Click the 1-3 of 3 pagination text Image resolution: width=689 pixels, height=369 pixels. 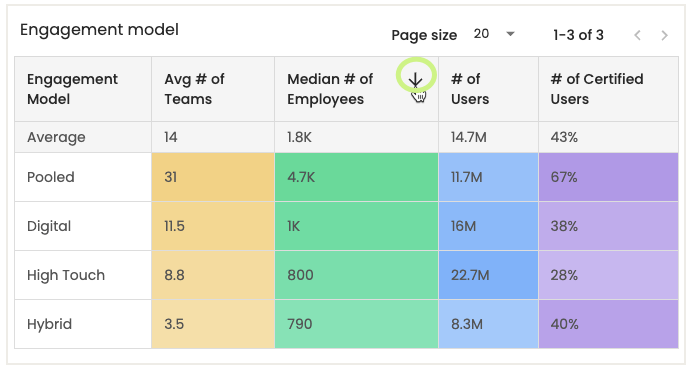pyautogui.click(x=578, y=35)
